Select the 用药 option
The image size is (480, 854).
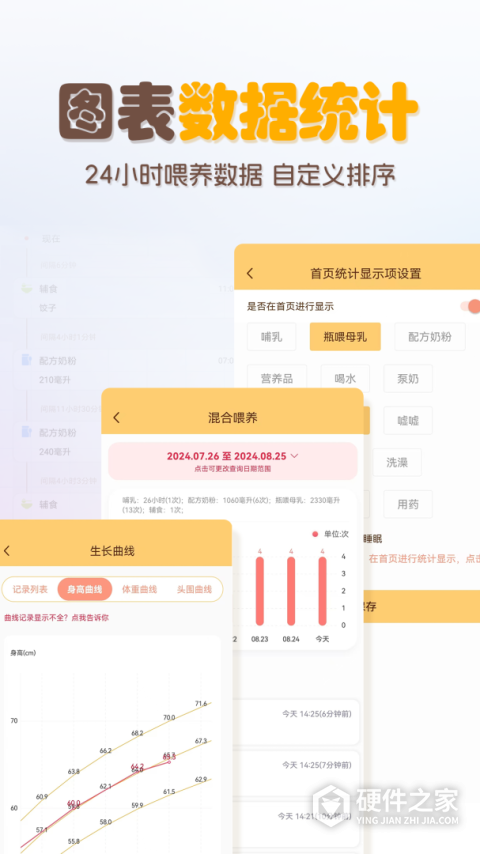pyautogui.click(x=408, y=504)
